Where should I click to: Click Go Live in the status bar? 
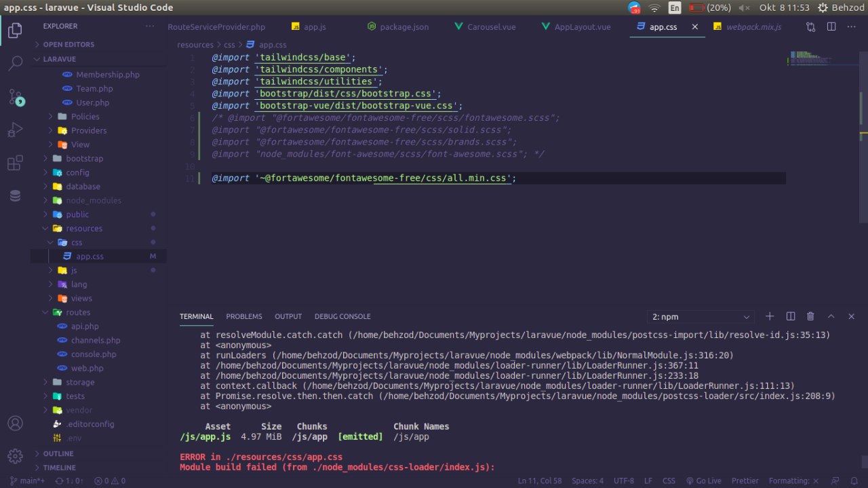tap(704, 481)
